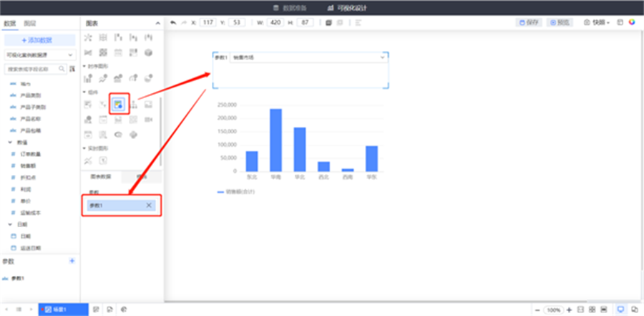Select the highlighted parameter filter component icon
Viewport: 644px width, 316px height.
click(x=119, y=105)
